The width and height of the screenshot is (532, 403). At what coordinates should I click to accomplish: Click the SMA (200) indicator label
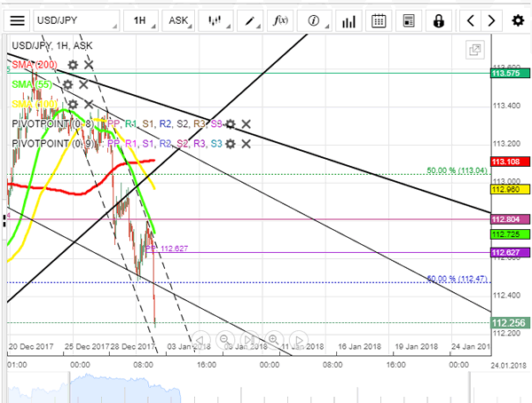[35, 65]
